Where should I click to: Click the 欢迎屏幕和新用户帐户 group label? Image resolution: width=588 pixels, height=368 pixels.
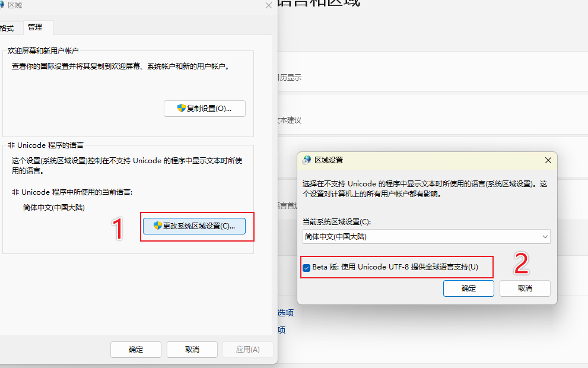[43, 50]
